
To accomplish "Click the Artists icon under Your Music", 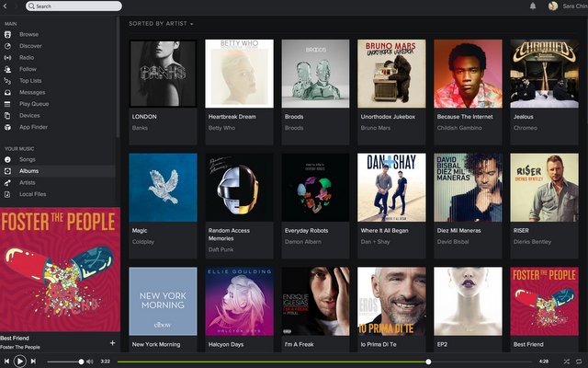I will tap(7, 183).
